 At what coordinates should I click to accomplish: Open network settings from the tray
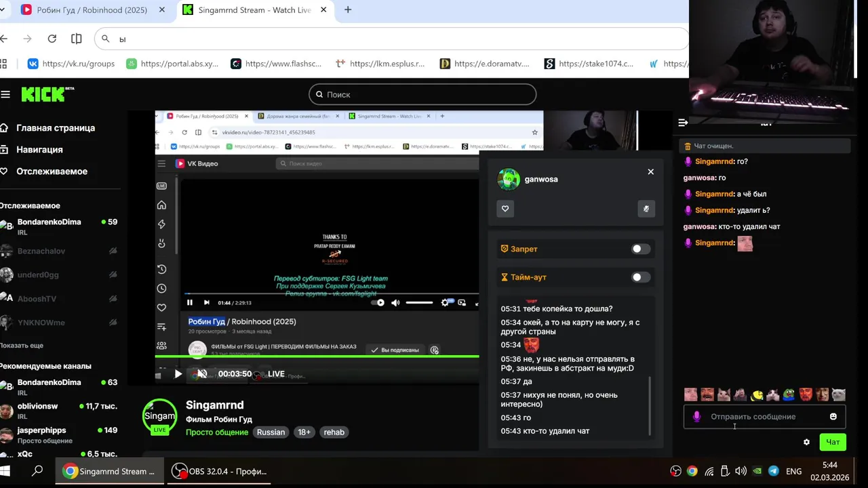pos(709,471)
